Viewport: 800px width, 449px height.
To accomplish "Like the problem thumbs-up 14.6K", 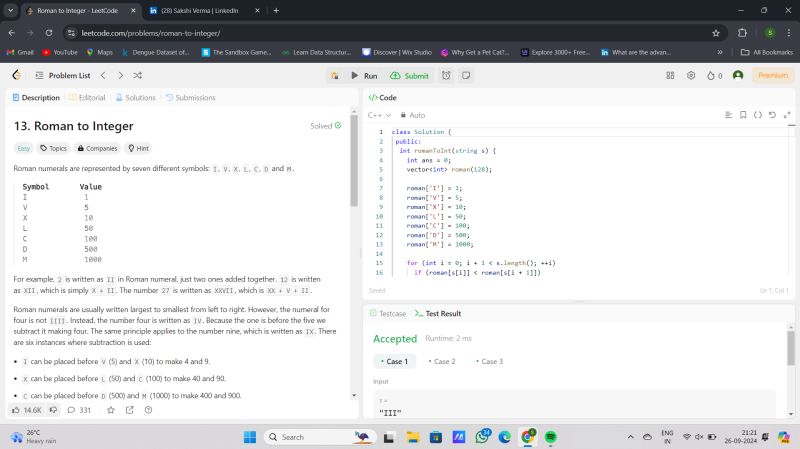I will 27,410.
